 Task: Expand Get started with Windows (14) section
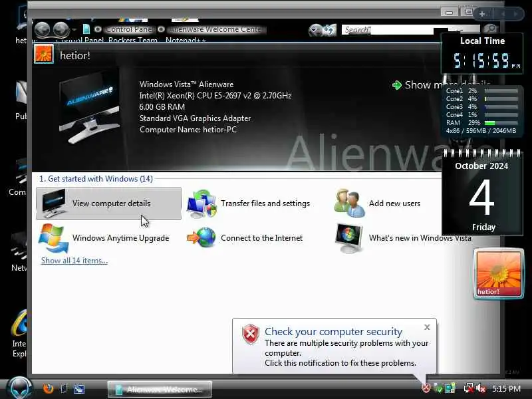96,179
